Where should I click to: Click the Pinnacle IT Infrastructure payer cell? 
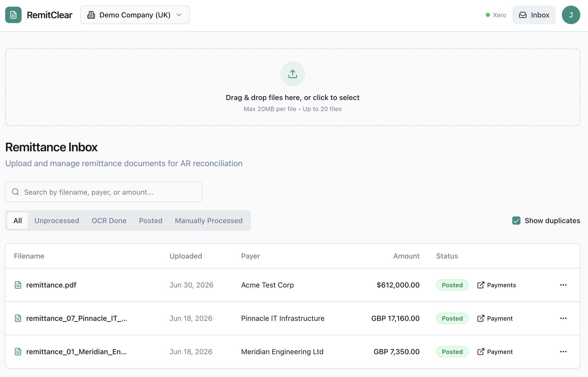point(283,318)
